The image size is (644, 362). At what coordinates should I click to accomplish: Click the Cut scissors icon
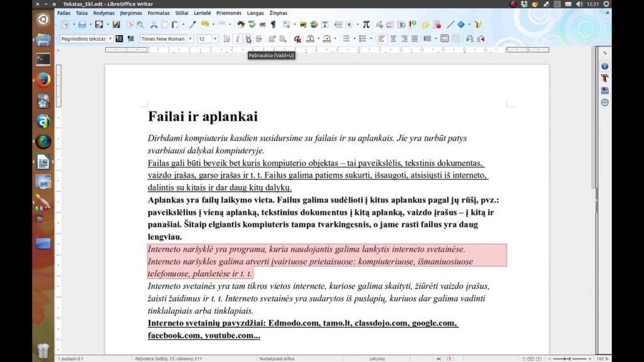tap(153, 25)
